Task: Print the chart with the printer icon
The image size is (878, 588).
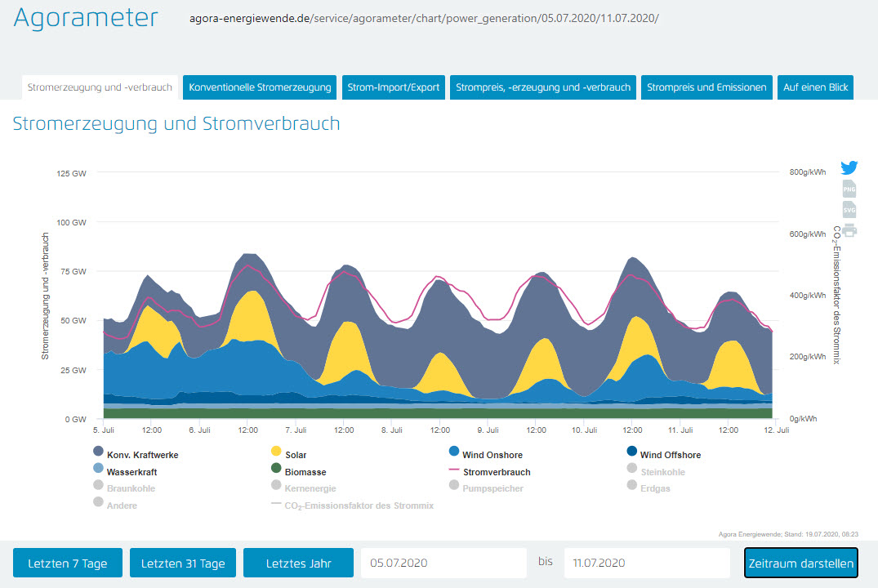Action: click(849, 230)
